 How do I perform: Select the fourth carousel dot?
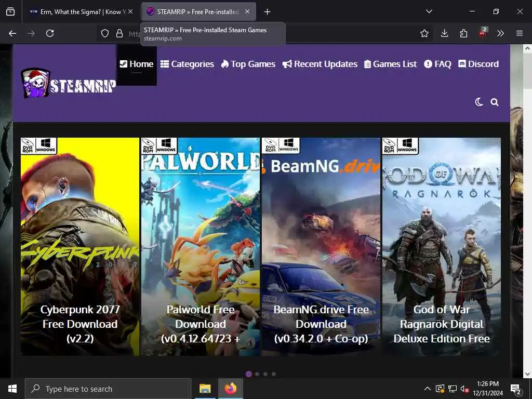(274, 374)
